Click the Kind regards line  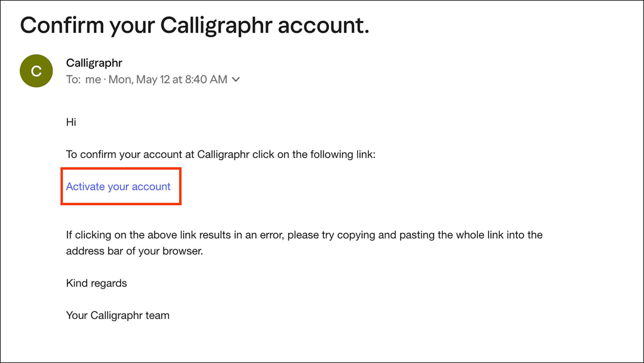[x=96, y=283]
